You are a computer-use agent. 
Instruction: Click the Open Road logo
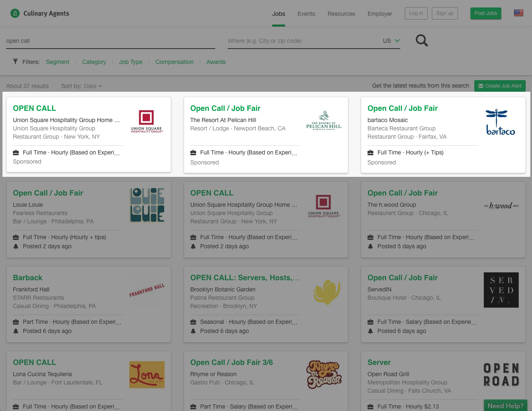pos(501,374)
